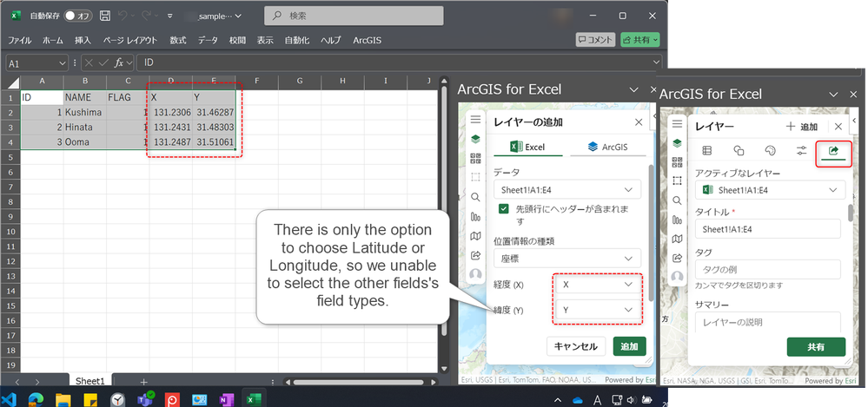Open the ファイル menu
This screenshot has width=868, height=407.
19,41
